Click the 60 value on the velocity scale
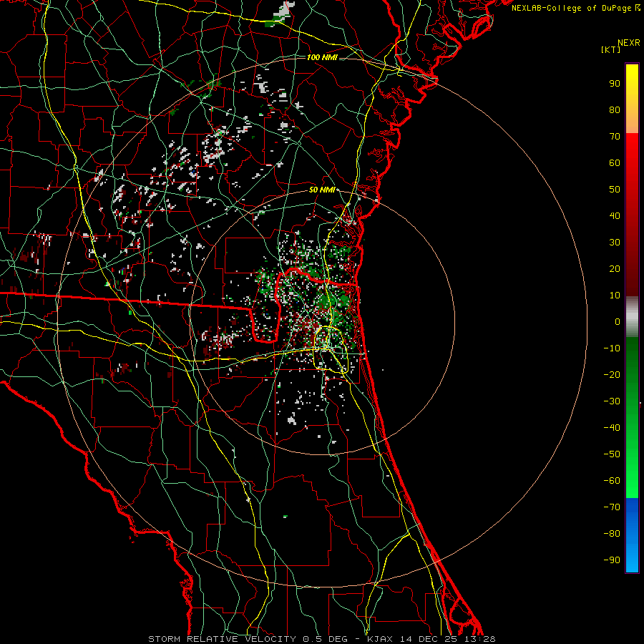 click(x=615, y=163)
